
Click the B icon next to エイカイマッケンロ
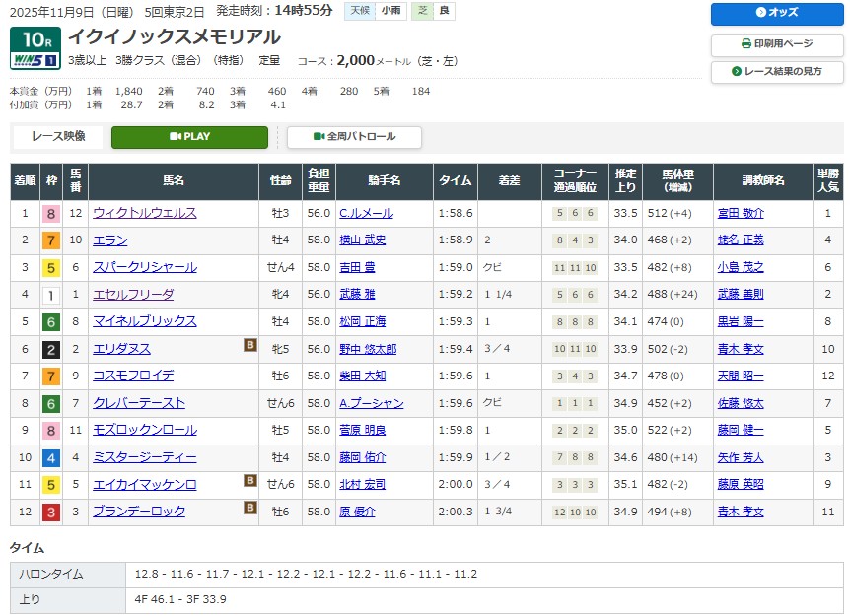(250, 481)
